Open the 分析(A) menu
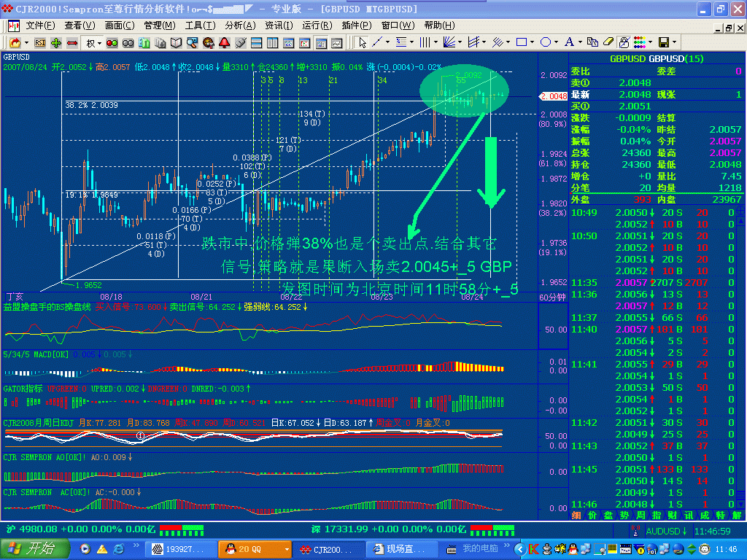This screenshot has width=747, height=560. (240, 26)
